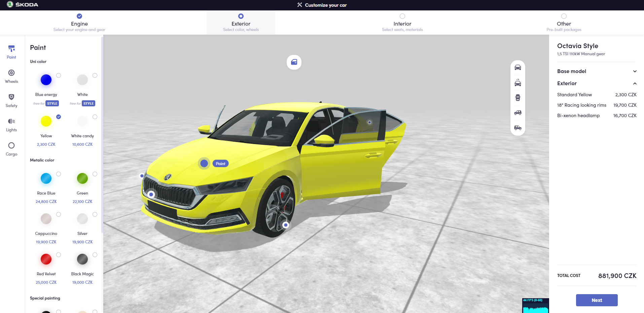Click the 1,5 TSI 110kW Manual gear subtitle
Screen dimensions: 644x313
[x=581, y=54]
